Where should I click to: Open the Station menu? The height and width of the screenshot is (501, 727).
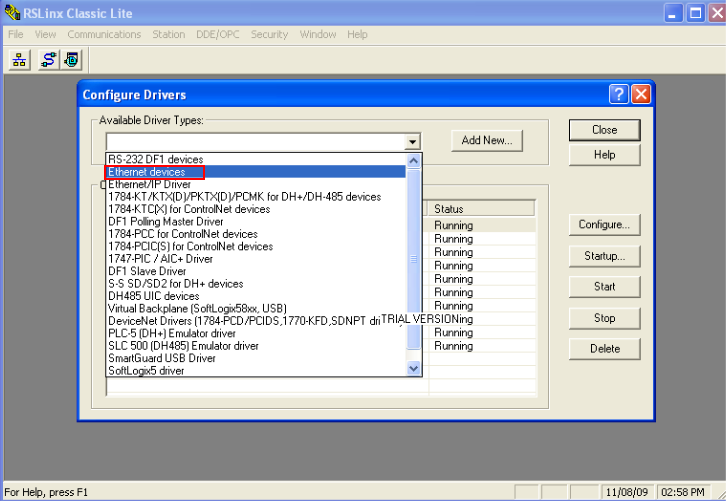click(x=169, y=34)
